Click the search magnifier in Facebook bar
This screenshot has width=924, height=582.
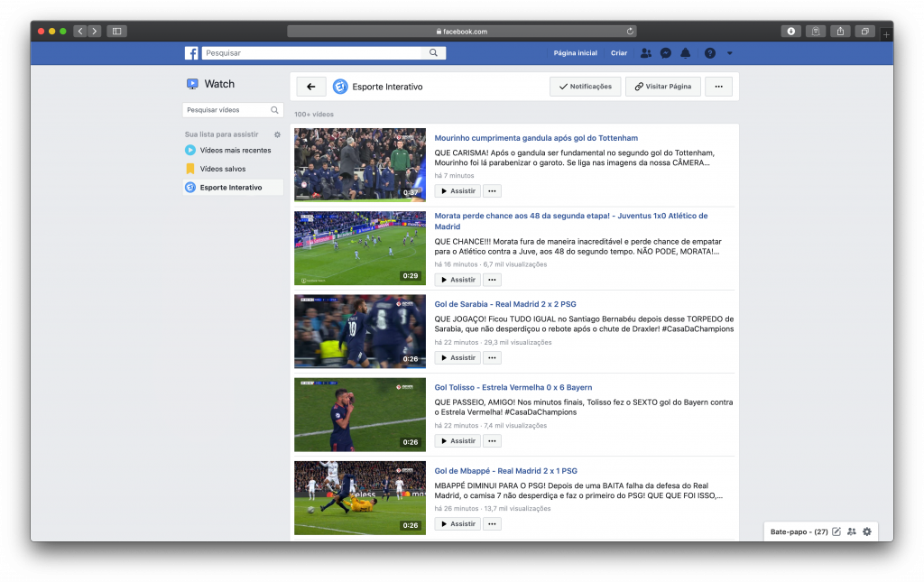click(433, 53)
